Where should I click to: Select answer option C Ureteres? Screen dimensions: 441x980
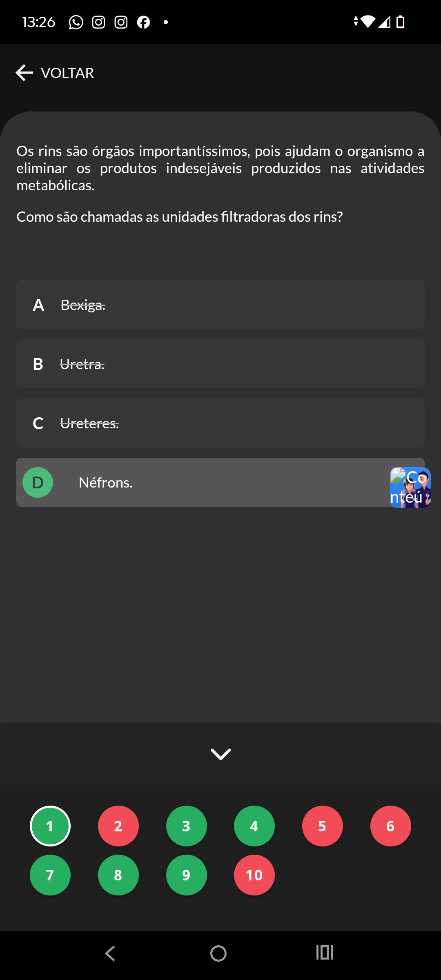(220, 423)
